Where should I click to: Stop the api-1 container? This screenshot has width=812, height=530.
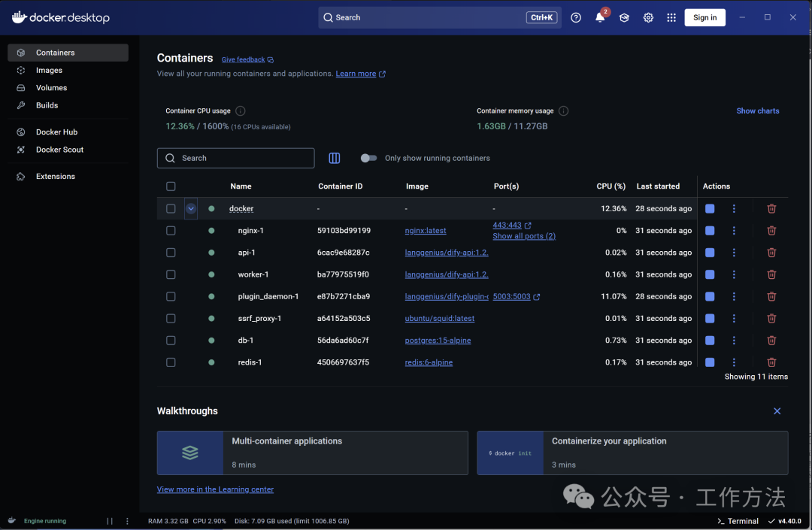click(x=710, y=253)
